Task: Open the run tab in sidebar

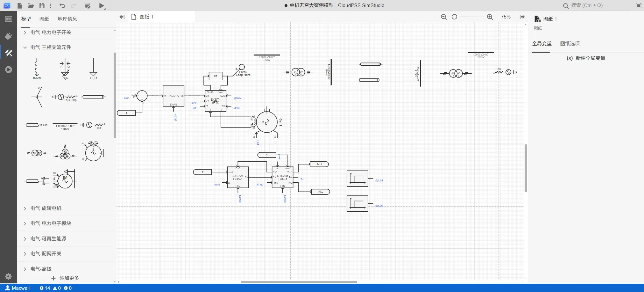Action: click(9, 69)
